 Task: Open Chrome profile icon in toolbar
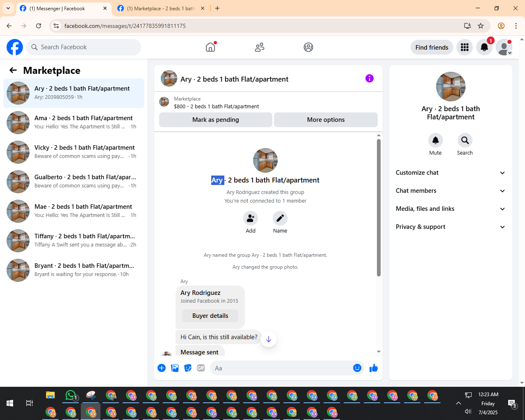pyautogui.click(x=501, y=26)
